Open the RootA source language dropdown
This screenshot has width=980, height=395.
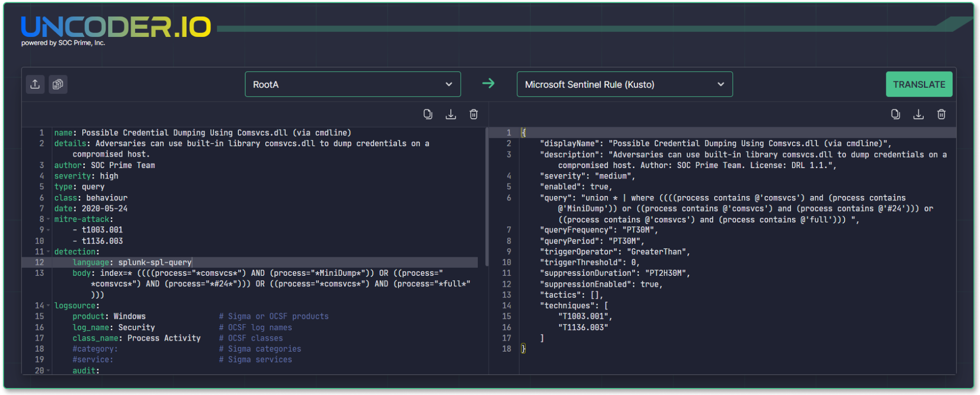(353, 84)
